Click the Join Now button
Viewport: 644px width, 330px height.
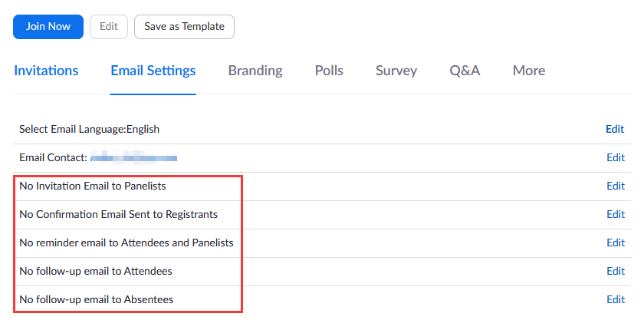pyautogui.click(x=48, y=26)
